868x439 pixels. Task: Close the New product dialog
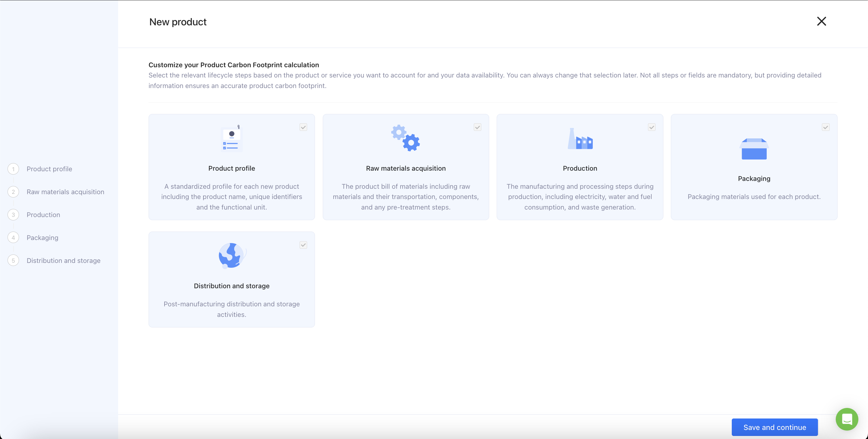(x=821, y=21)
